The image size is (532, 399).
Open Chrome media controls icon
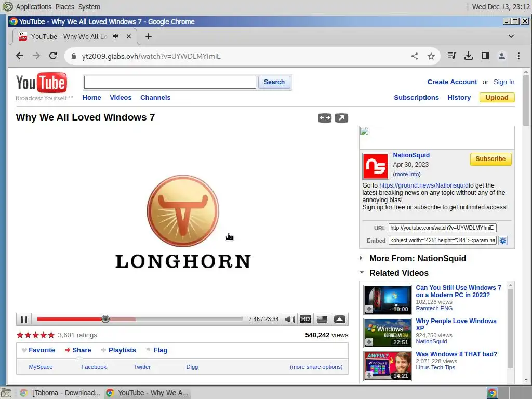pos(451,56)
